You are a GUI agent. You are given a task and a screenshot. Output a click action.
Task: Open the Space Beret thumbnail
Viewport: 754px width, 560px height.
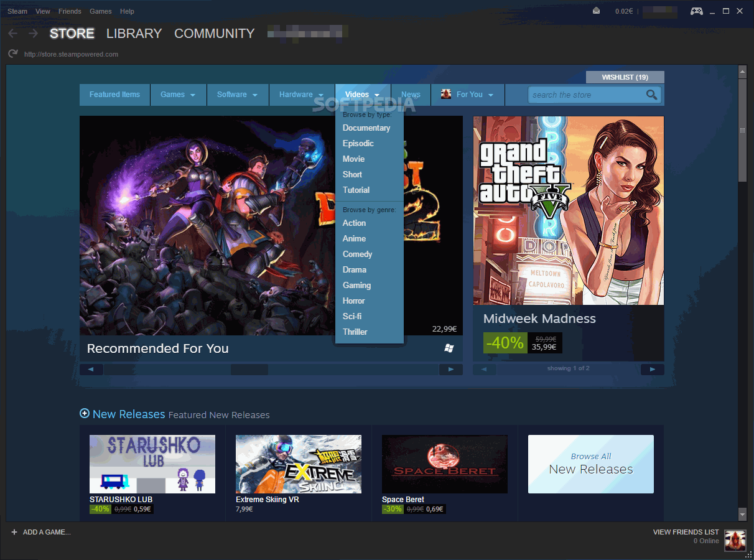click(x=445, y=464)
